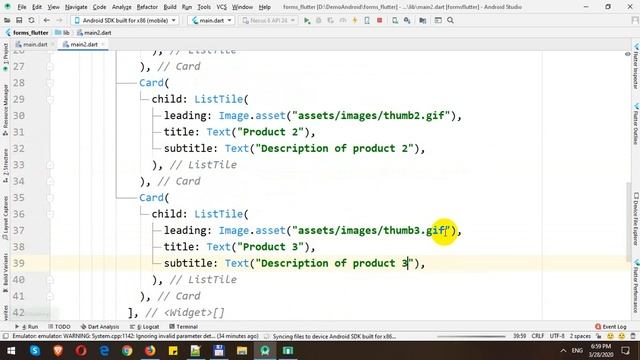Click the 2 spaces indent setting
This screenshot has height=360, width=640.
tap(580, 336)
